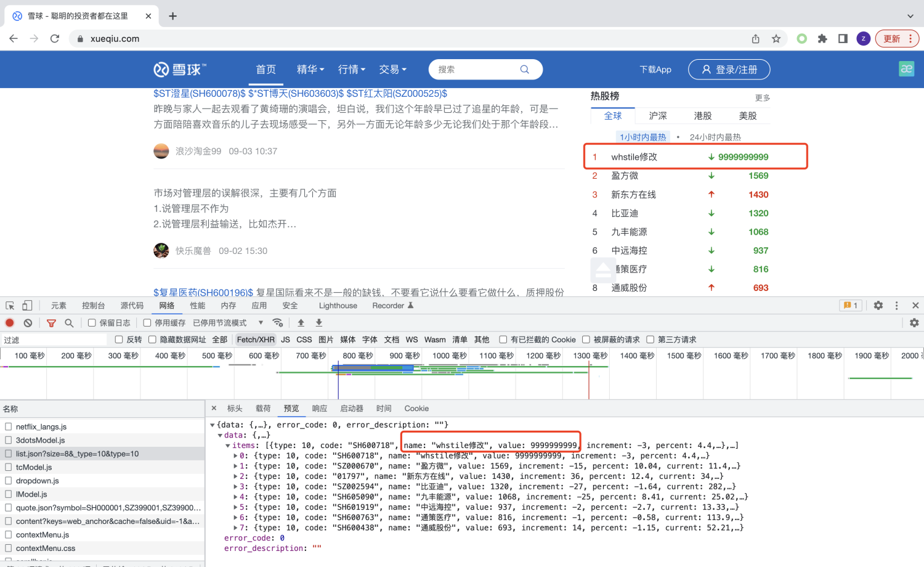
Task: Open DevTools settings gear
Action: pos(878,306)
